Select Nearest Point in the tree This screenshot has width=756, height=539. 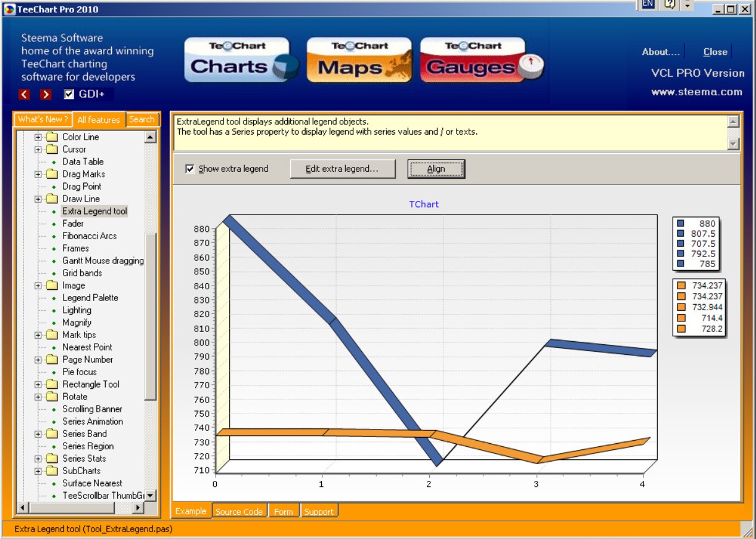(87, 347)
